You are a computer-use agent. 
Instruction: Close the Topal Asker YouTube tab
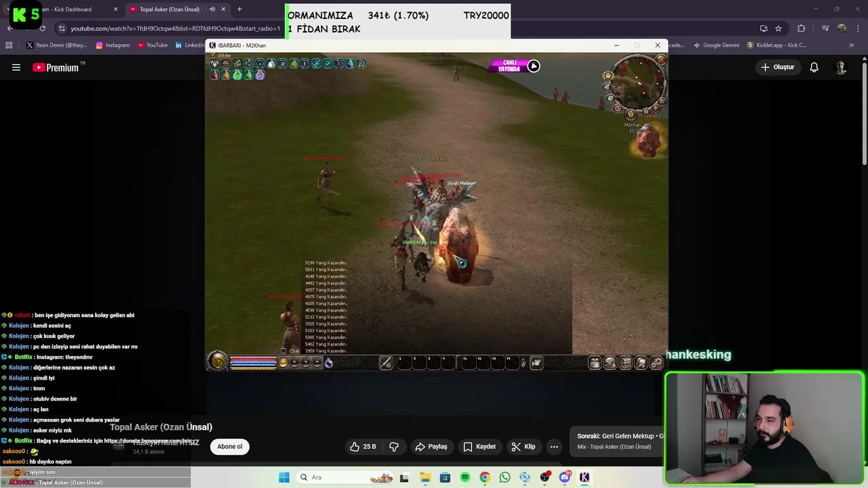[x=223, y=9]
